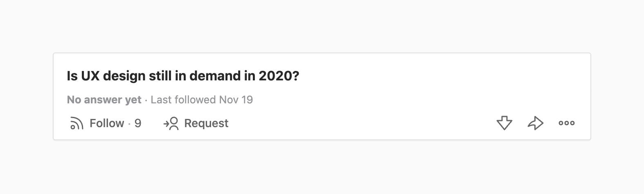Open the three-dot more options menu
The image size is (644, 194).
point(566,123)
